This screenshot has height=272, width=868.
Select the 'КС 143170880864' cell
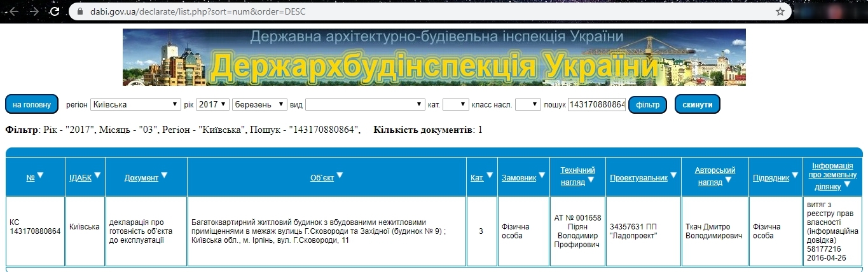click(35, 231)
